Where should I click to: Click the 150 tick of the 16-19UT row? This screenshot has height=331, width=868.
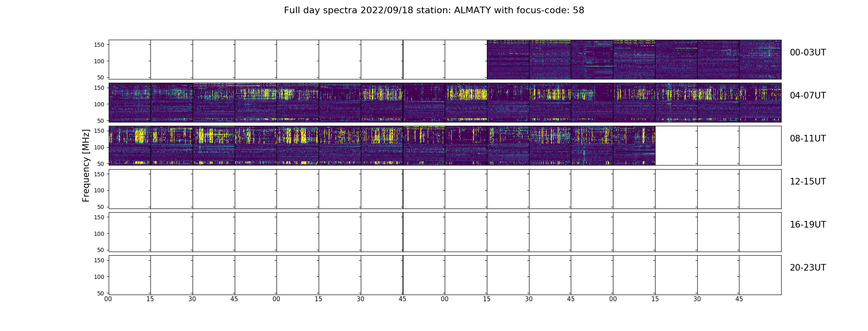click(x=100, y=217)
